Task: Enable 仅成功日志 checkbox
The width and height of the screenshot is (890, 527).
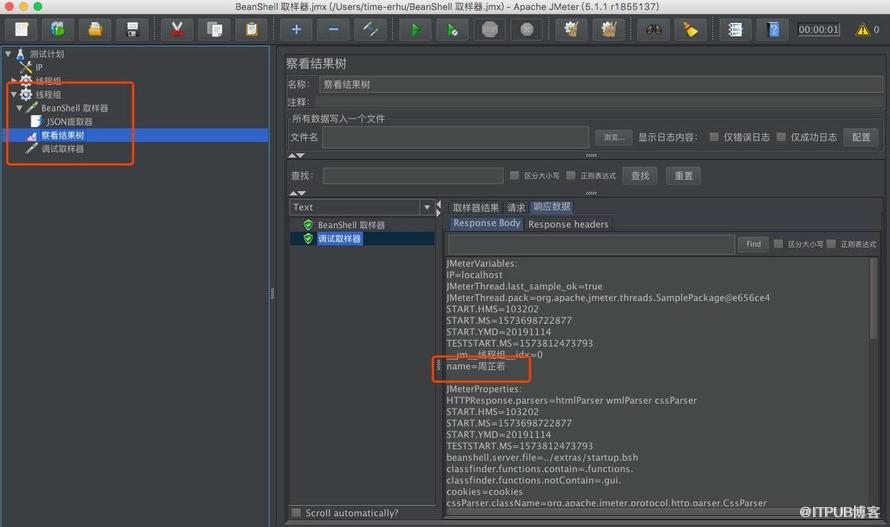Action: point(781,137)
